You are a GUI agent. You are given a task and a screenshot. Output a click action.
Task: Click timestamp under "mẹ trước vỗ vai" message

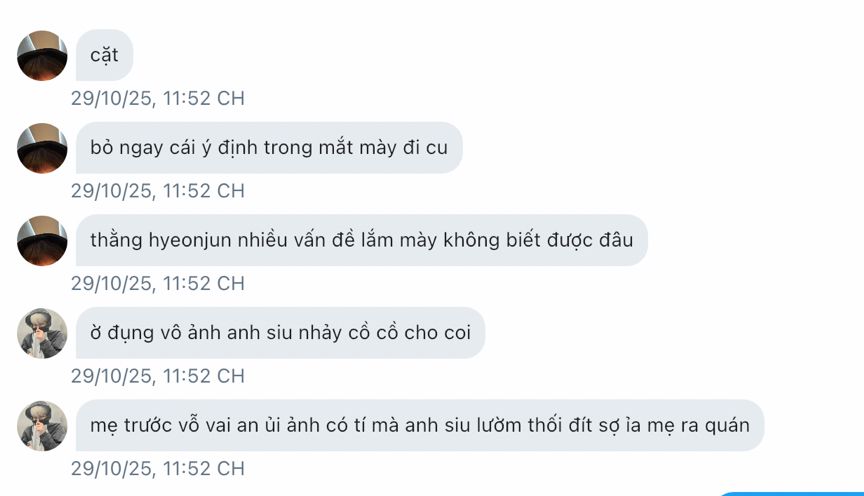click(158, 469)
